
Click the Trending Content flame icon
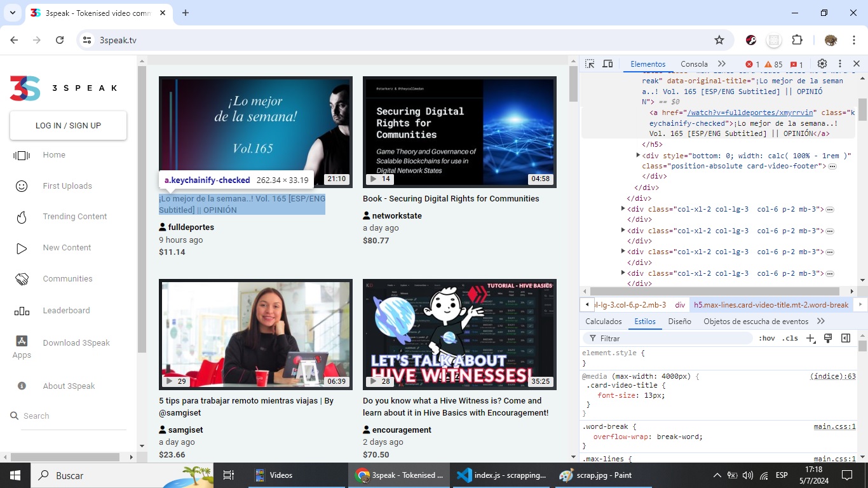pyautogui.click(x=22, y=217)
